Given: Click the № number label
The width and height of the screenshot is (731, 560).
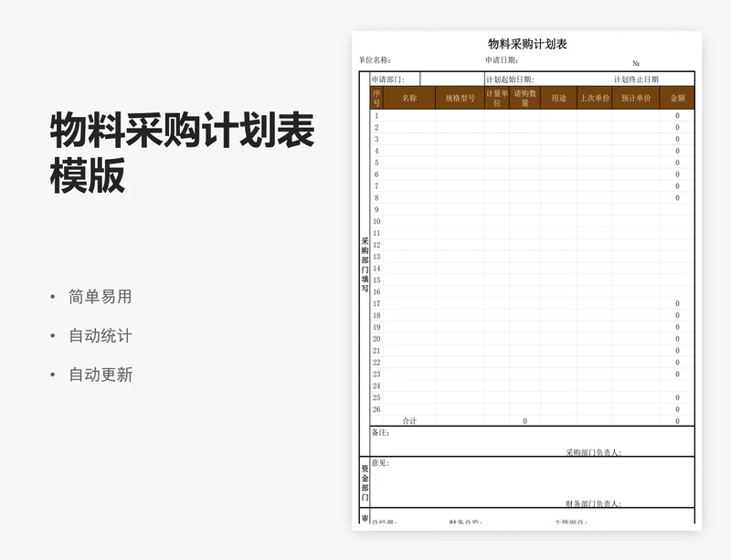Looking at the screenshot, I should [x=636, y=63].
